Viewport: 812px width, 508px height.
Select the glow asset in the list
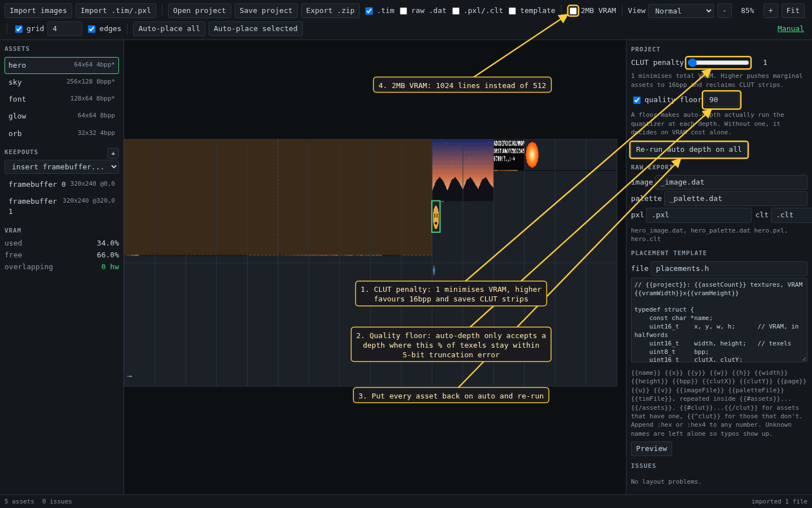(x=61, y=116)
